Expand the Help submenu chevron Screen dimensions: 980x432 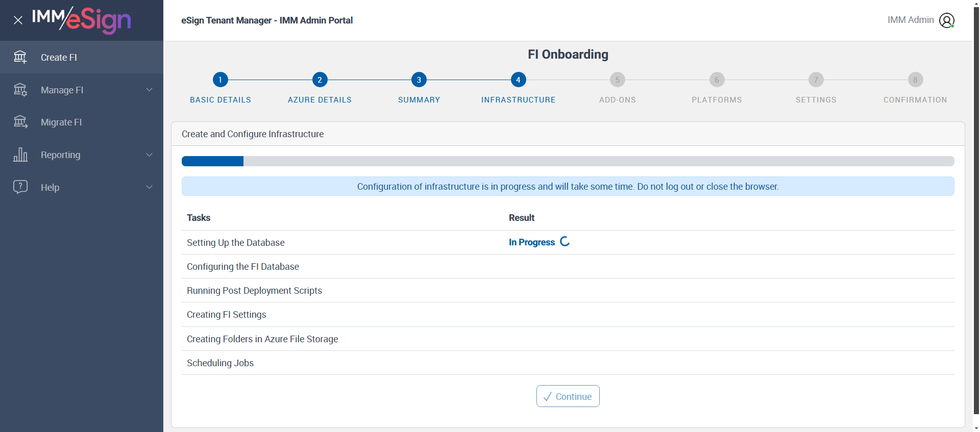tap(149, 187)
